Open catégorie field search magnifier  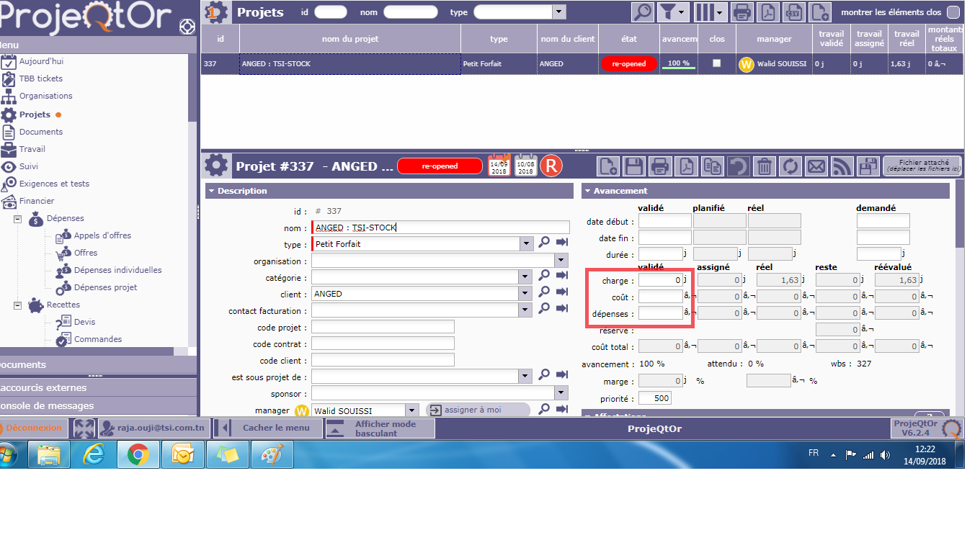click(545, 275)
